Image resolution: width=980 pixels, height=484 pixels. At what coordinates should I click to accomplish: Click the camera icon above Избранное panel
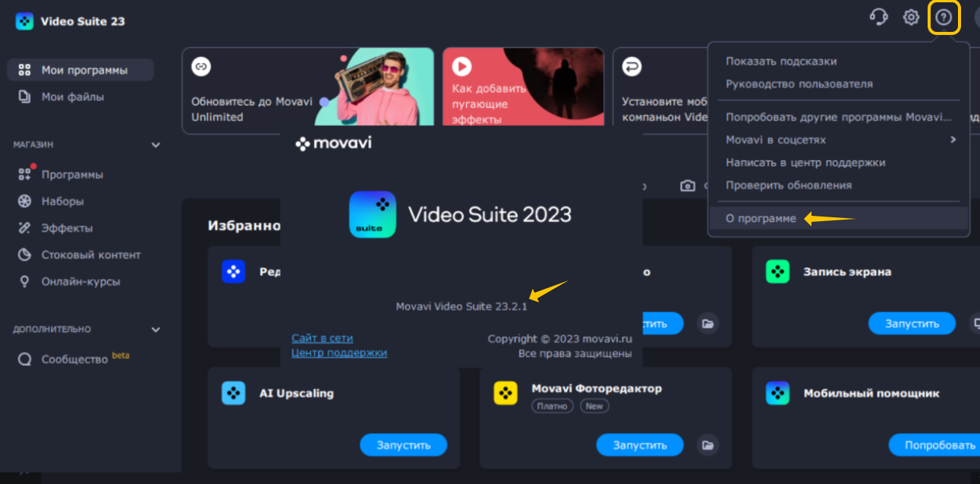[688, 185]
